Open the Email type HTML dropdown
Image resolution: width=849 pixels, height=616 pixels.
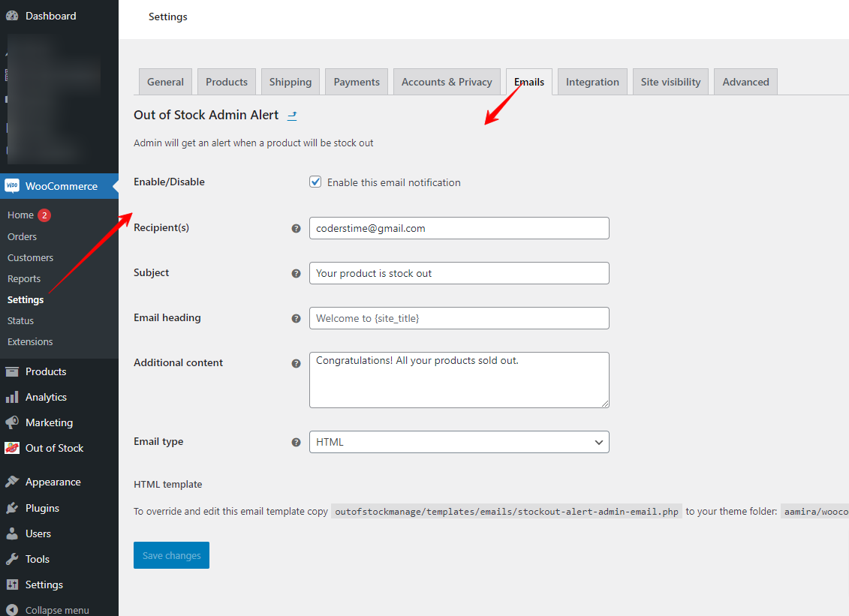pos(459,442)
